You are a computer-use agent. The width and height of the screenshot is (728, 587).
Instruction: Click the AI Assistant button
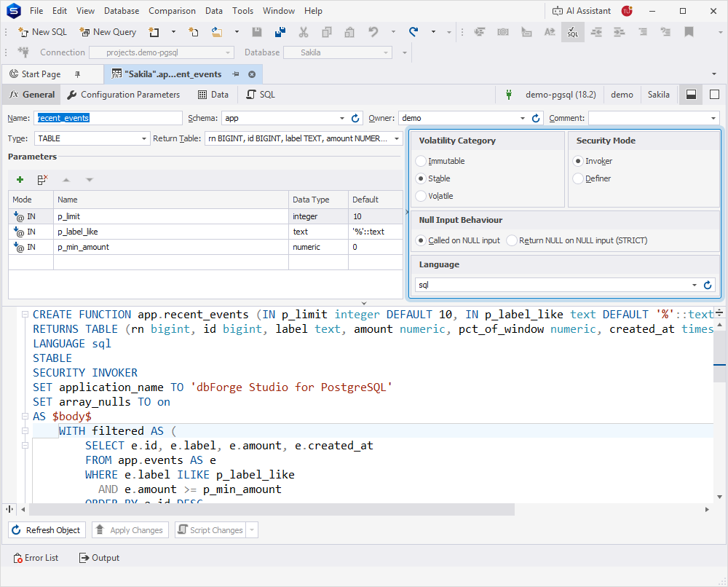point(581,11)
